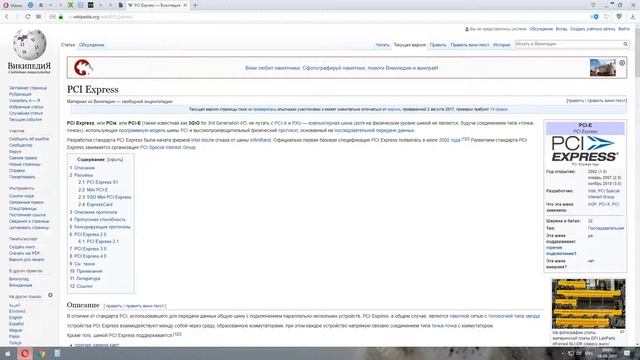
Task: Switch to the Обсуждение article tab
Action: (91, 45)
